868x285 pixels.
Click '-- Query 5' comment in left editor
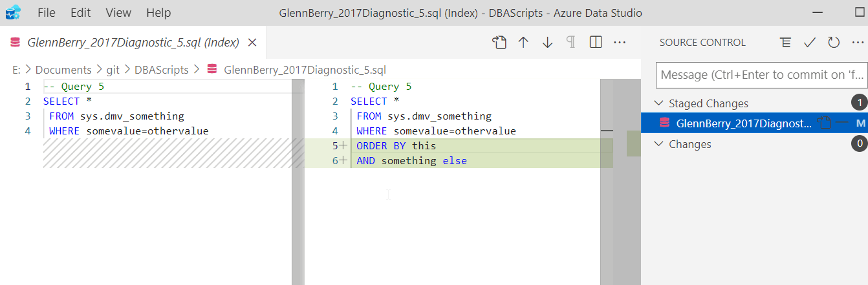click(x=74, y=87)
